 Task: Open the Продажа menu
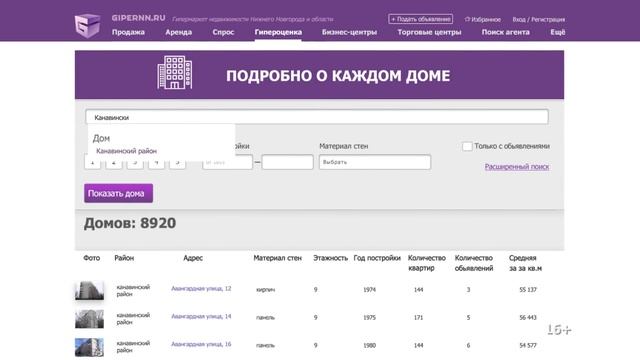[128, 32]
